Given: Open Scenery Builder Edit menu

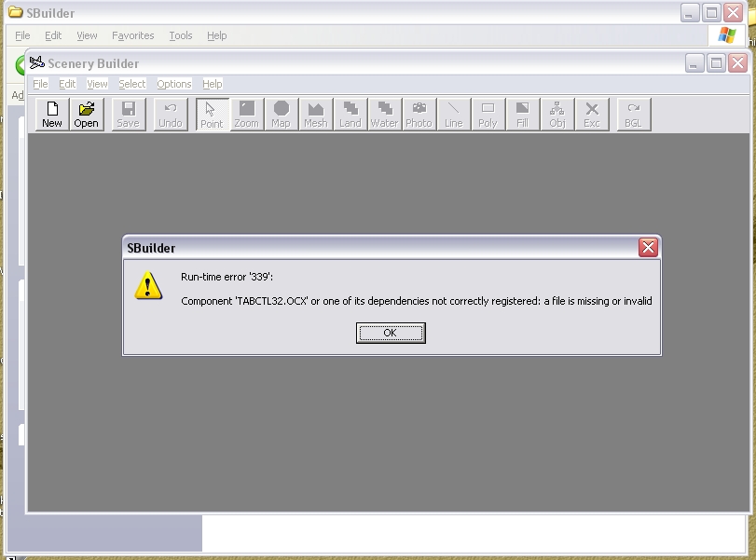Looking at the screenshot, I should click(x=67, y=84).
